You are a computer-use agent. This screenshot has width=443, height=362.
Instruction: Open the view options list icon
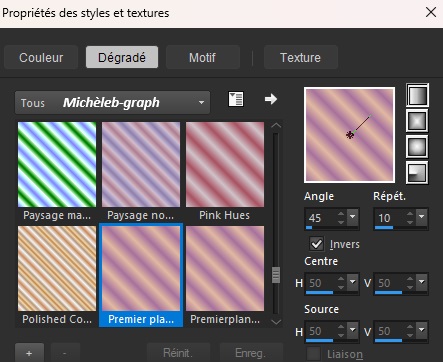click(x=236, y=99)
